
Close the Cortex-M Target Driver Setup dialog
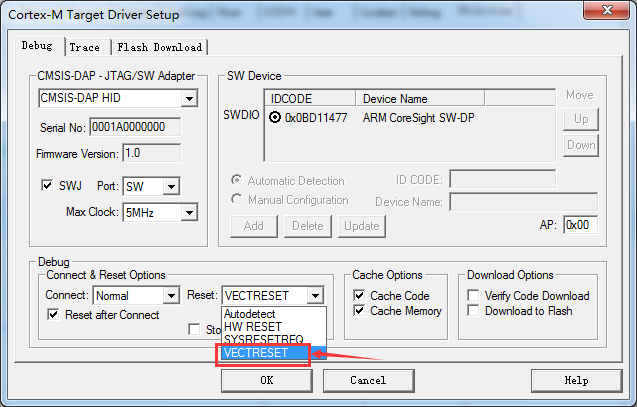(607, 10)
